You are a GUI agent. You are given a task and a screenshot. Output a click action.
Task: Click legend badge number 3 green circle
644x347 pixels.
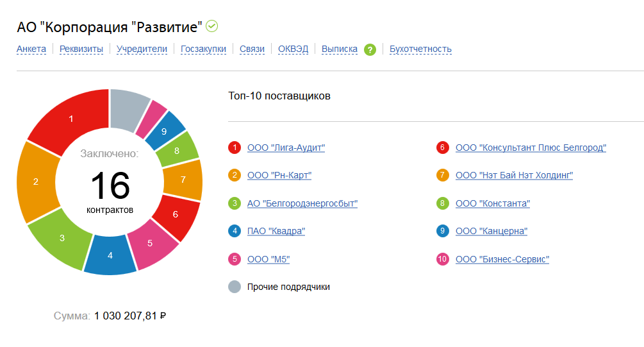[x=235, y=203]
